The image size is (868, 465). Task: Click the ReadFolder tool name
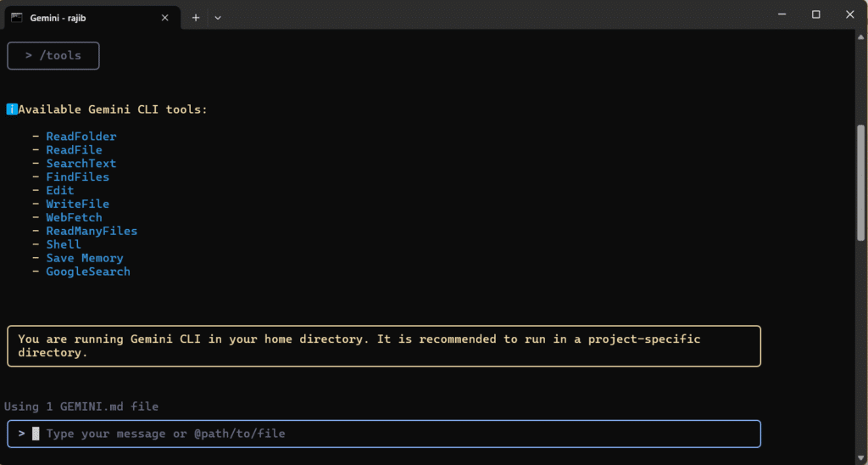[x=81, y=137]
